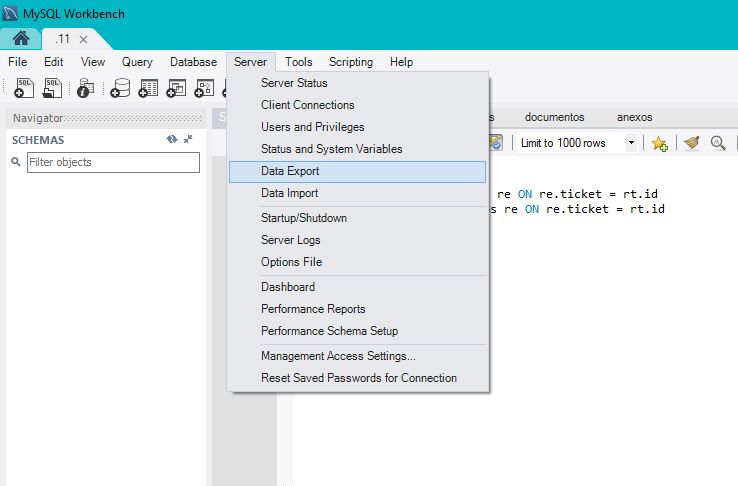
Task: Focus the Filter objects input field
Action: [x=113, y=162]
